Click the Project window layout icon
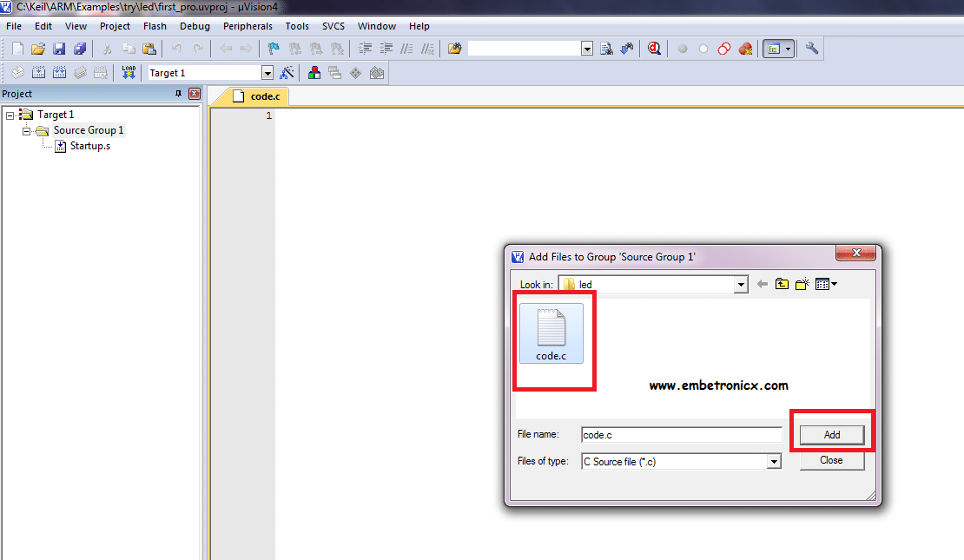964x560 pixels. [x=774, y=49]
